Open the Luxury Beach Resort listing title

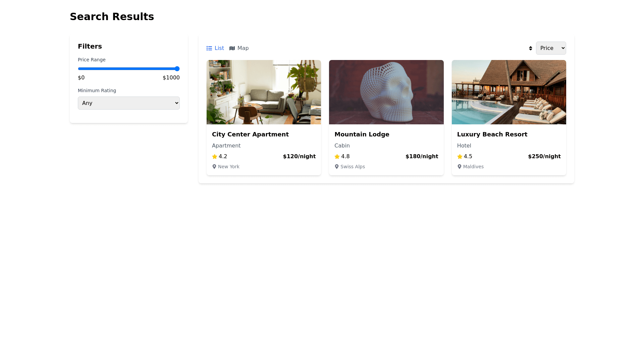492,134
